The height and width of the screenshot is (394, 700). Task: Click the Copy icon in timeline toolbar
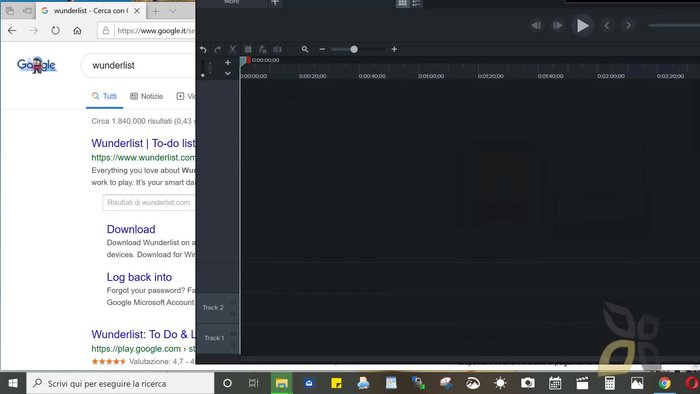(x=248, y=49)
